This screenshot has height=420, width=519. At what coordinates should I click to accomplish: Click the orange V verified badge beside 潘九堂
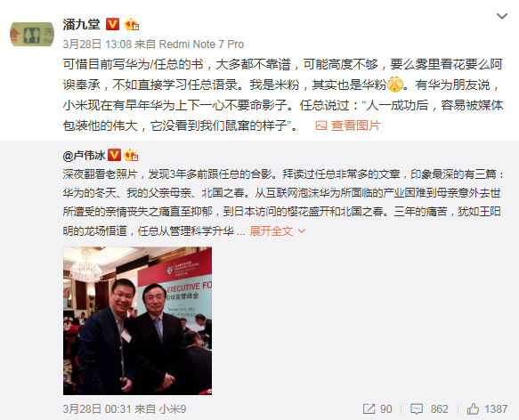click(x=112, y=24)
